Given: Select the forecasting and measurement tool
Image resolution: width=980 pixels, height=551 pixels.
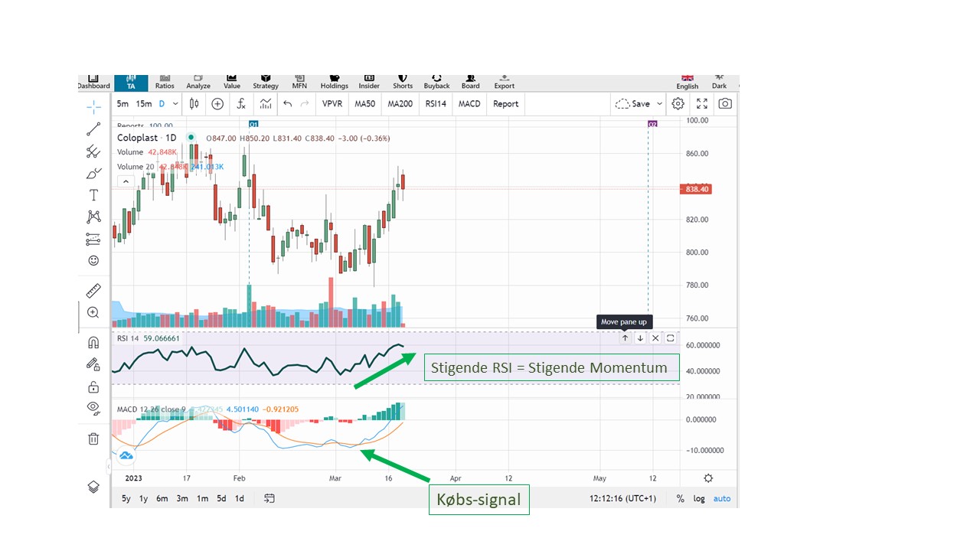Looking at the screenshot, I should pos(93,239).
